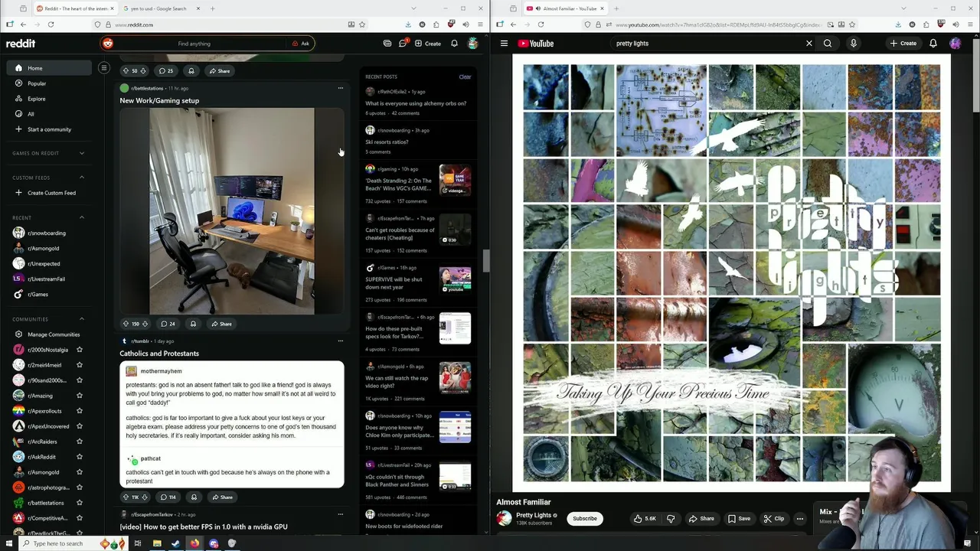This screenshot has width=980, height=551.
Task: Open downloads in YouTube browser window
Action: pyautogui.click(x=898, y=24)
